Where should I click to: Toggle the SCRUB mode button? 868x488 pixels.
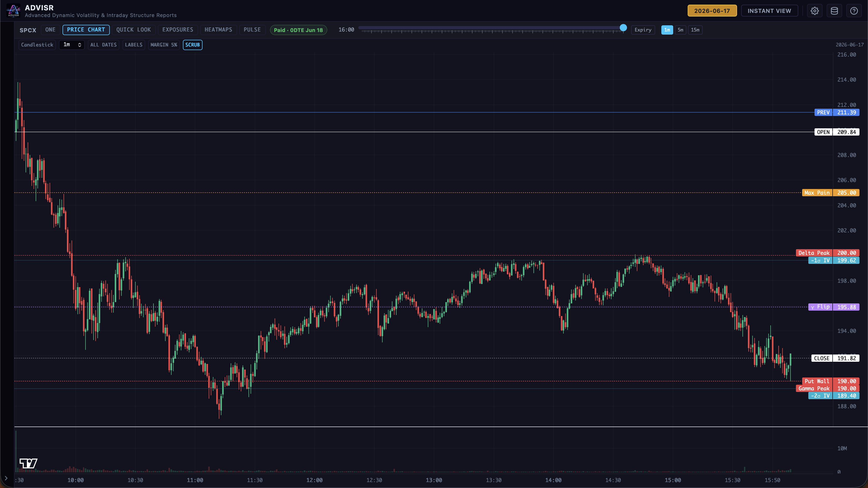tap(192, 45)
